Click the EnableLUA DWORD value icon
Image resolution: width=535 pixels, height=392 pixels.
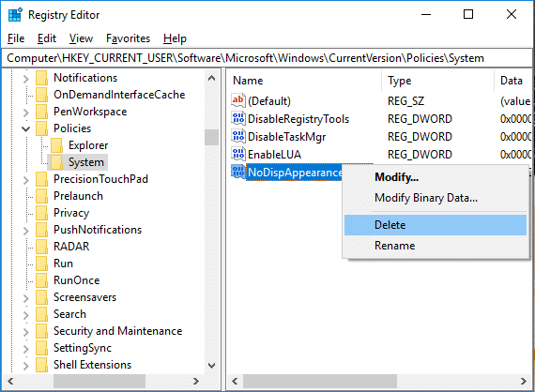click(x=238, y=154)
